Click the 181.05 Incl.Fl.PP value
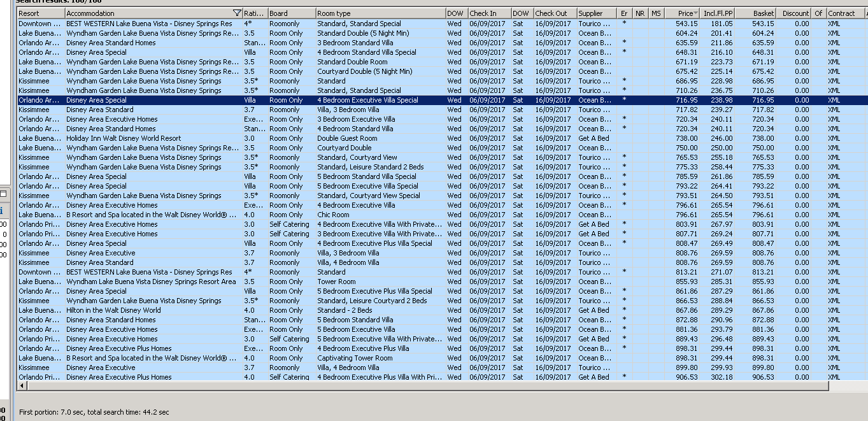Viewport: 868px width, 421px height. tap(722, 24)
